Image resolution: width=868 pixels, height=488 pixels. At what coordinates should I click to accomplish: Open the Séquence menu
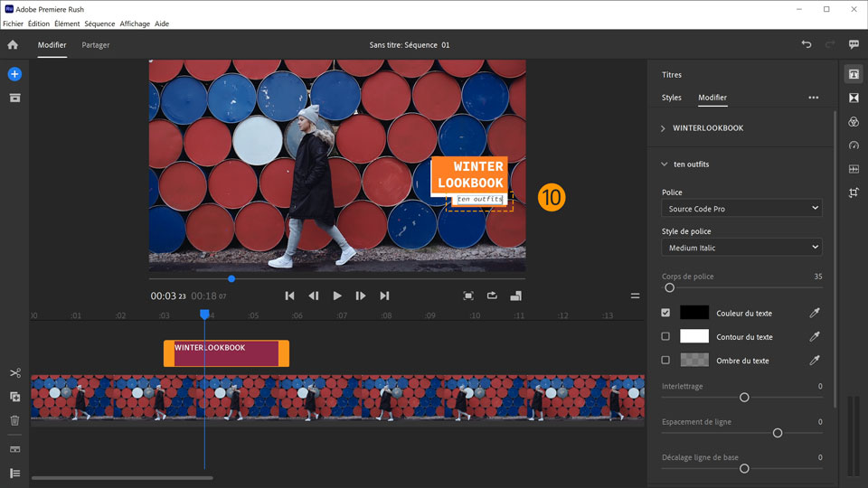[x=99, y=23]
